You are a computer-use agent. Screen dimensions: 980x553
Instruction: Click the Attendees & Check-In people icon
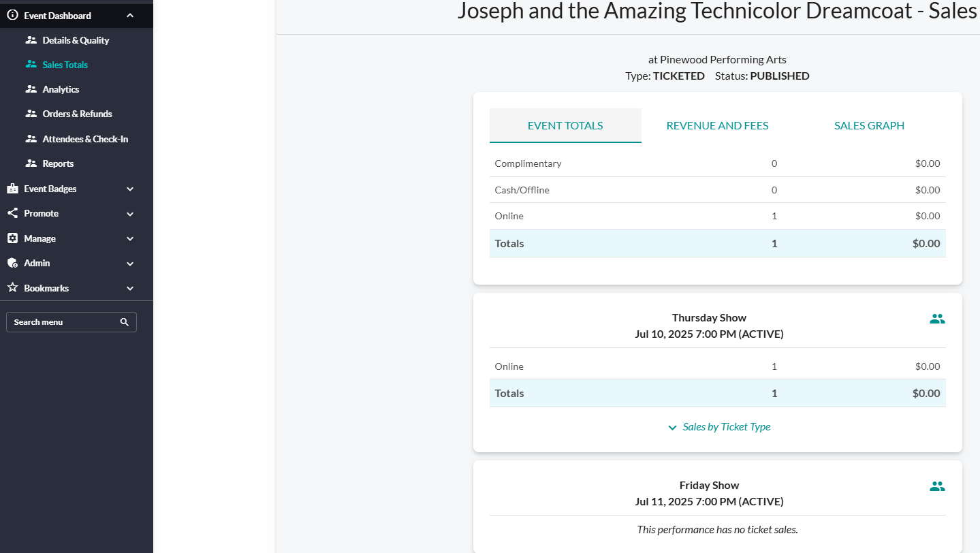(x=31, y=139)
